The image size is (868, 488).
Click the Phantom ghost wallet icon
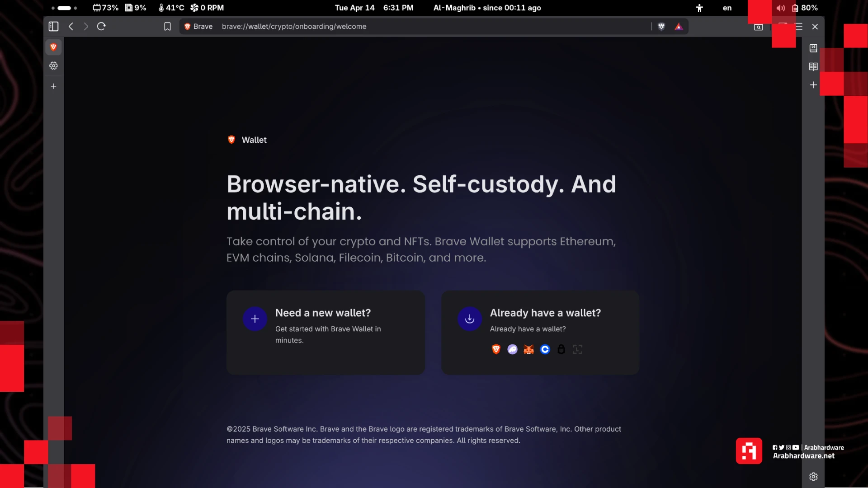pyautogui.click(x=512, y=349)
